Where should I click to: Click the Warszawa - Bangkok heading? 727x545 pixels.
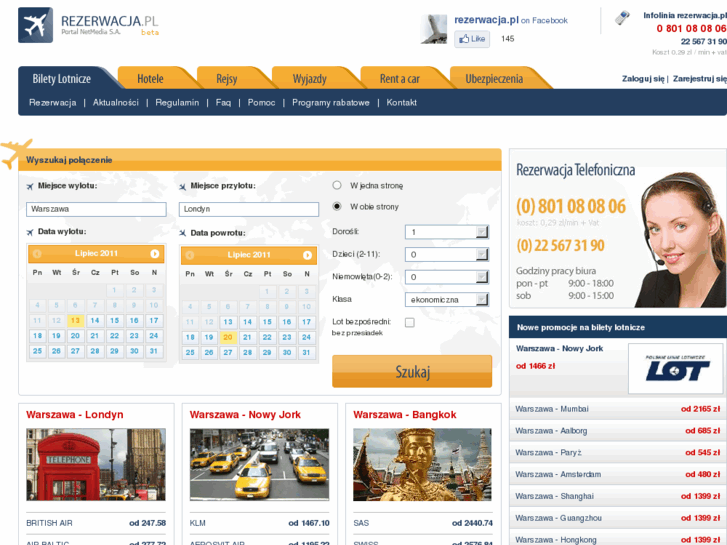(405, 415)
